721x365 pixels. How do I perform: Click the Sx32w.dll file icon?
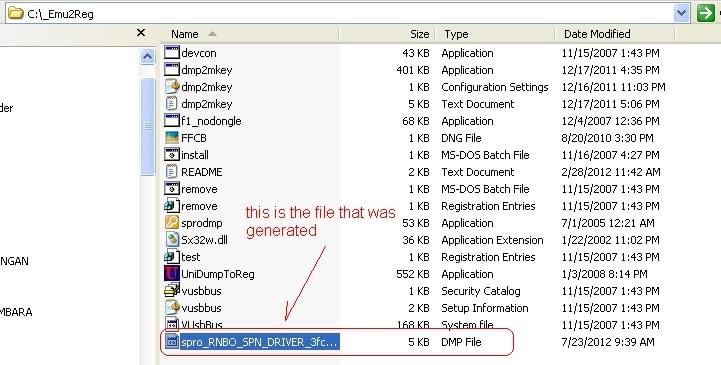pos(172,240)
